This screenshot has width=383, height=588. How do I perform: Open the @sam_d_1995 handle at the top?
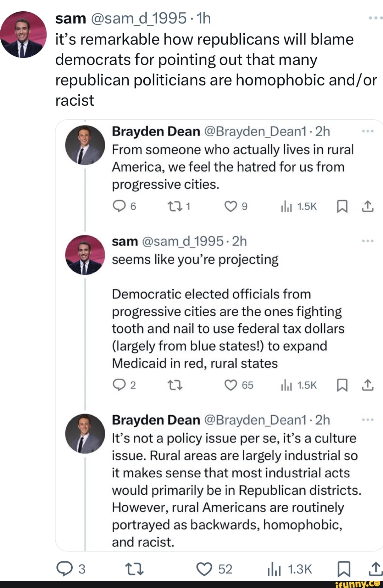coord(139,18)
